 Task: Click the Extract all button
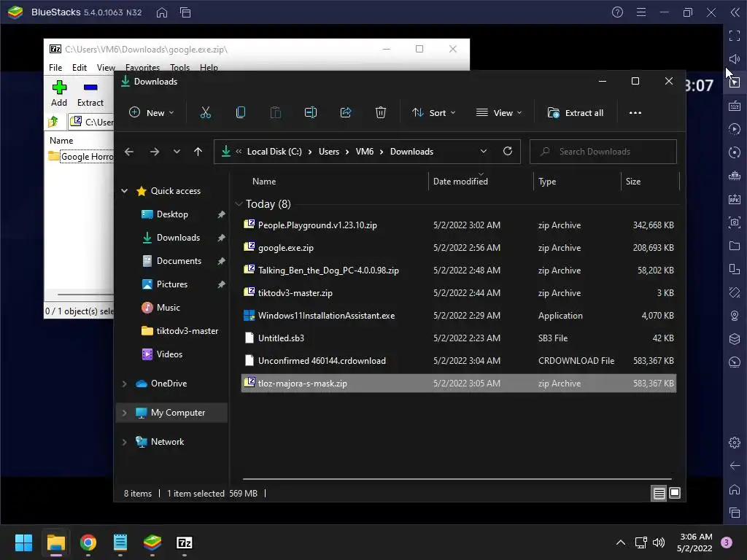click(576, 113)
